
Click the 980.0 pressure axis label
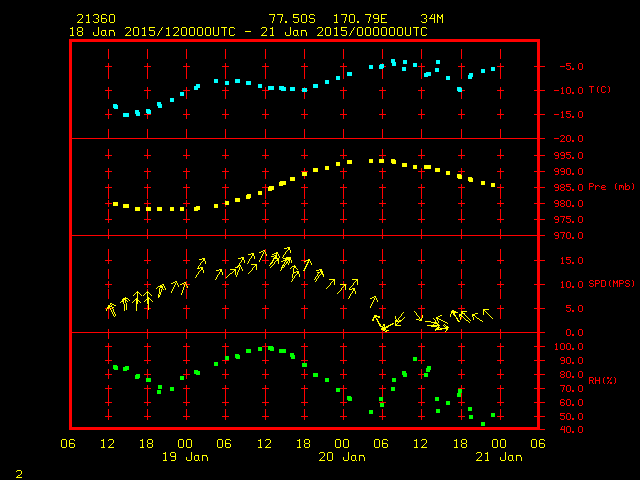point(568,204)
